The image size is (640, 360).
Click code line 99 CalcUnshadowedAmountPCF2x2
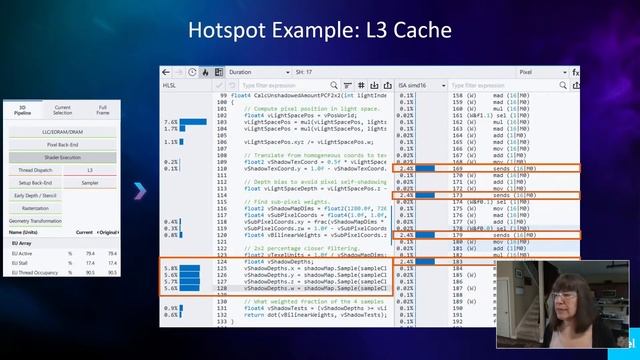(308, 96)
